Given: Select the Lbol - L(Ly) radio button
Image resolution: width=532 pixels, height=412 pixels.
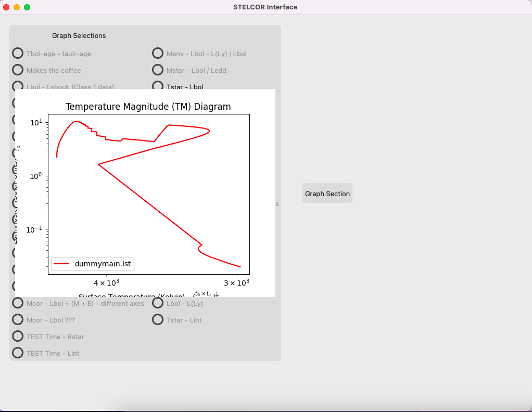Looking at the screenshot, I should tap(158, 303).
